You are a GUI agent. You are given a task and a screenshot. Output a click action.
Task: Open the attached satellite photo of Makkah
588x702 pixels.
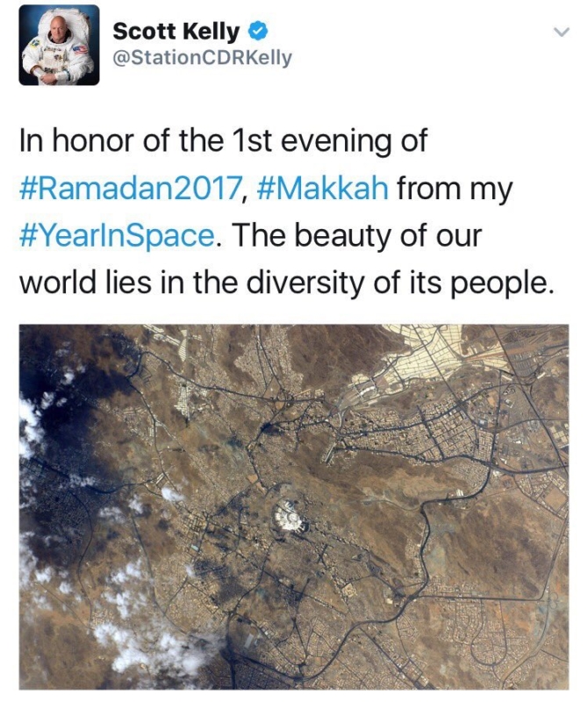(x=294, y=507)
